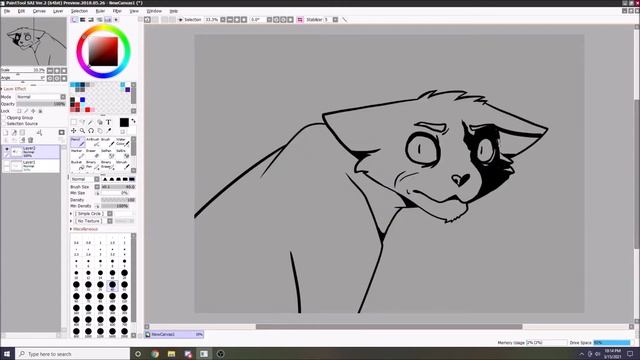The height and width of the screenshot is (360, 640).
Task: Click the Windows taskbar search box
Action: pos(73,354)
